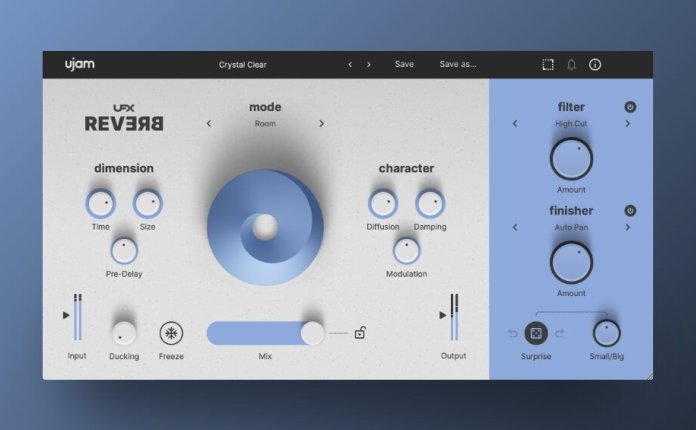Click the Ducking knob
This screenshot has height=430, width=696.
[x=124, y=333]
